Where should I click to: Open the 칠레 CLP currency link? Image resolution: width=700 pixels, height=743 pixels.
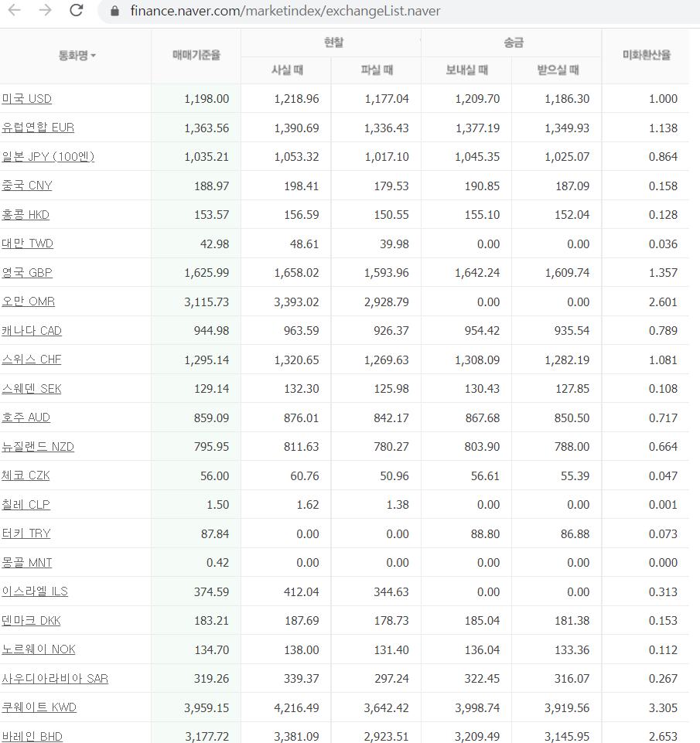coord(26,505)
